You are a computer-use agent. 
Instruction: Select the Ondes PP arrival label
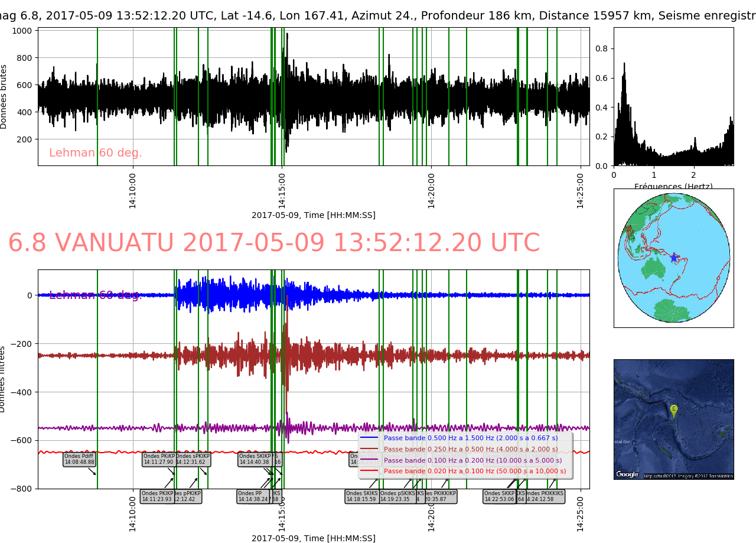click(x=253, y=496)
